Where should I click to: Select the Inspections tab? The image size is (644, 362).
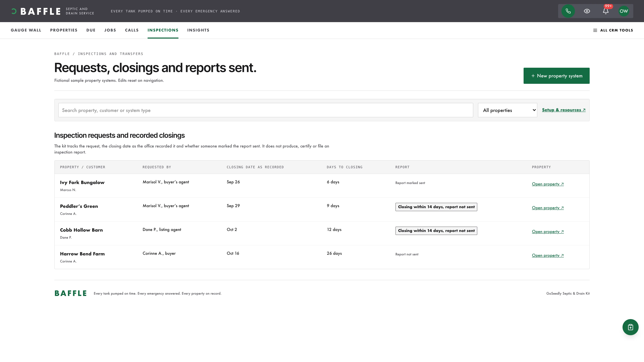(163, 30)
